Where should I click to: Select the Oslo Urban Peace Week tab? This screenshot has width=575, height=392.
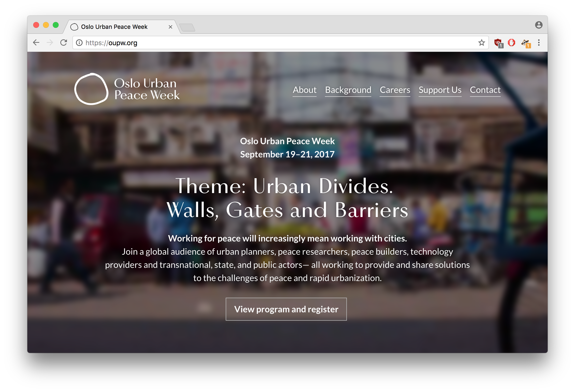114,27
